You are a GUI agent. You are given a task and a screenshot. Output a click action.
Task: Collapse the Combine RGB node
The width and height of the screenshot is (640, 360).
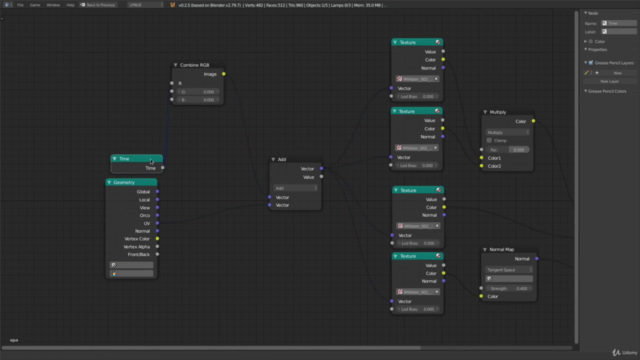pos(176,65)
